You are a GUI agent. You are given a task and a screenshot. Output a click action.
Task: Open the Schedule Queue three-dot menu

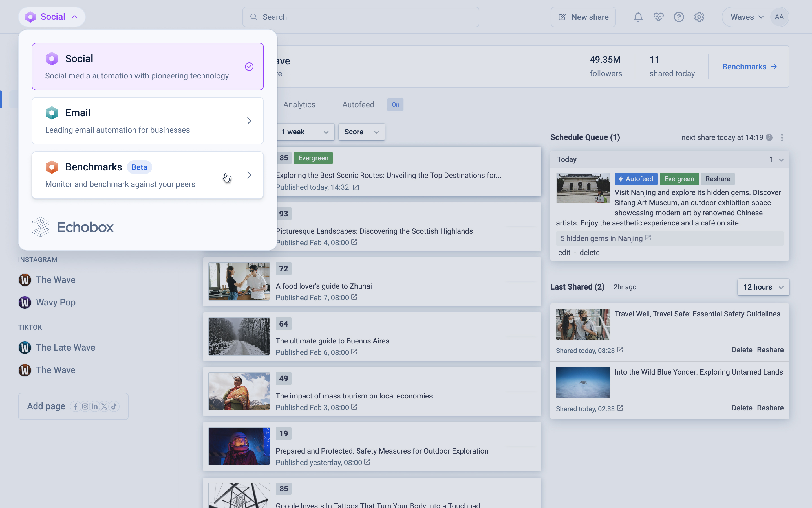[x=782, y=137]
